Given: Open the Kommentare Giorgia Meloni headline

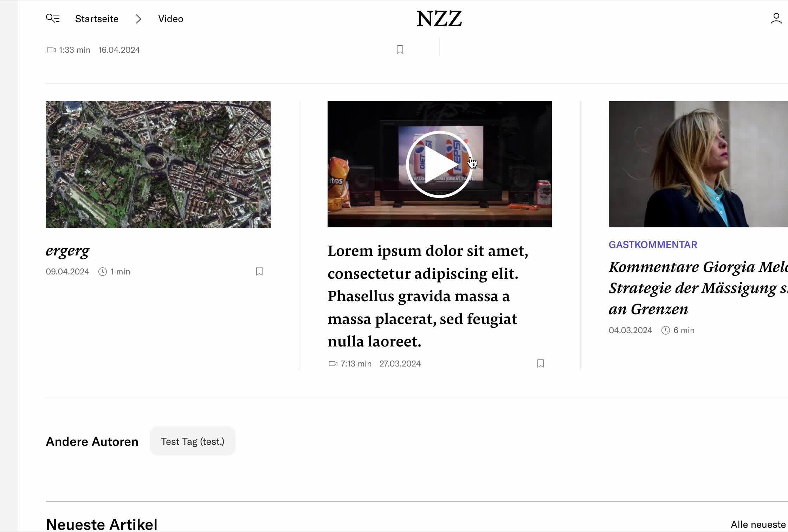Looking at the screenshot, I should pos(698,288).
